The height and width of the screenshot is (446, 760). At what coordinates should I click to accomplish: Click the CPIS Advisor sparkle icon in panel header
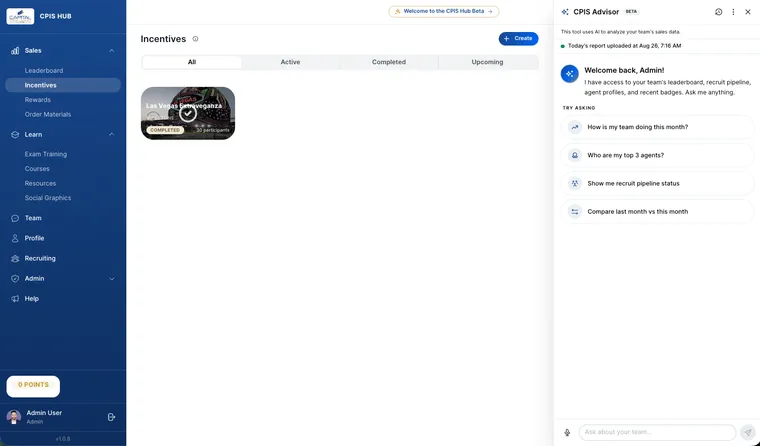click(565, 12)
